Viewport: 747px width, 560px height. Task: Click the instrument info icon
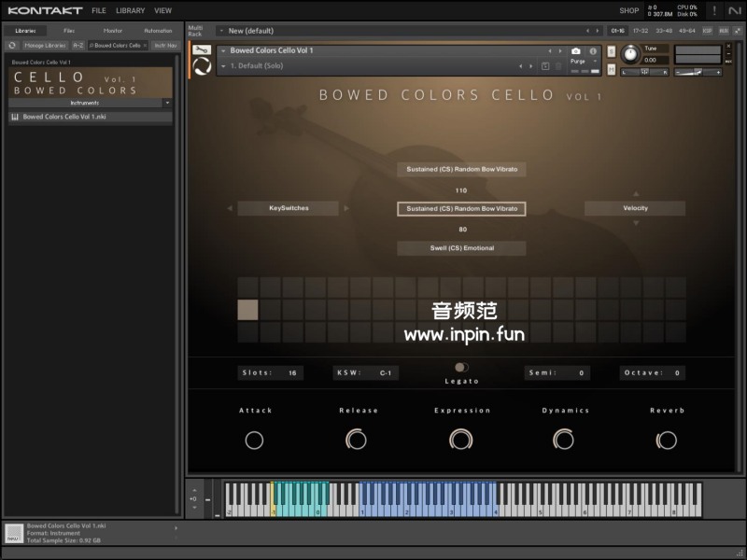593,51
